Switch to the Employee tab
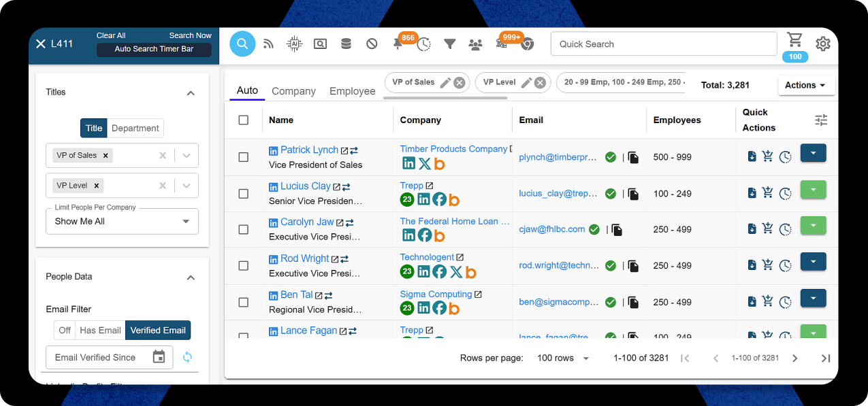The height and width of the screenshot is (406, 868). pyautogui.click(x=352, y=91)
